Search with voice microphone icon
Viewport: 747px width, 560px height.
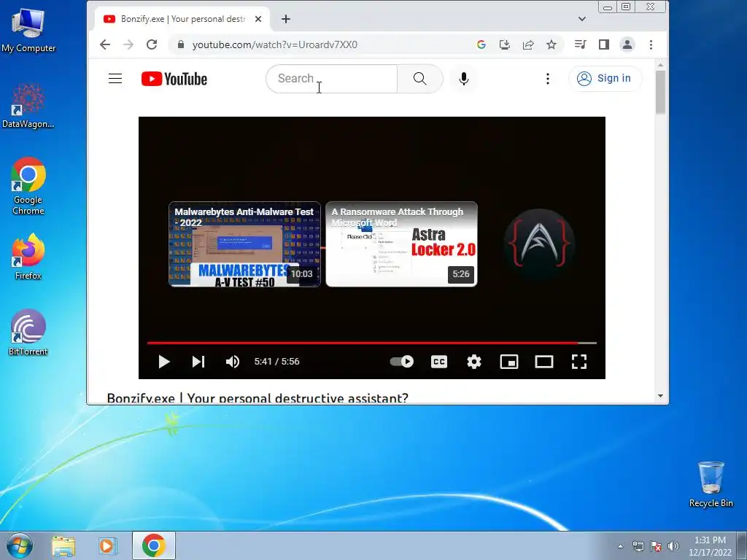pyautogui.click(x=463, y=79)
